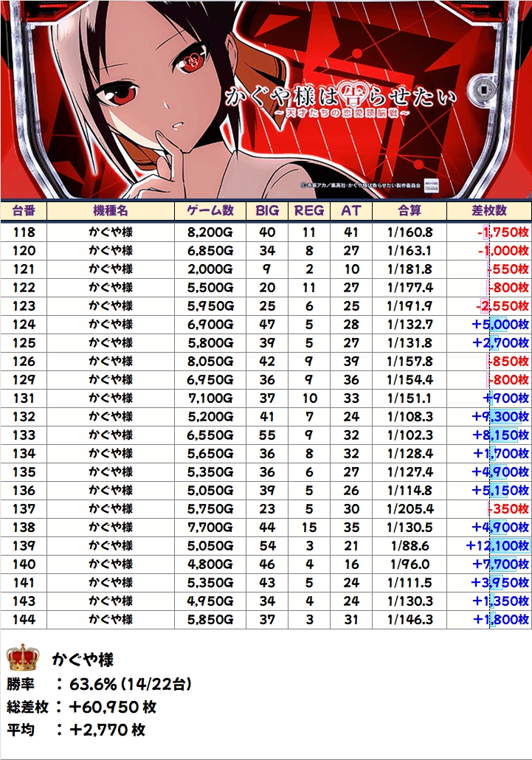Click the 5,850G game count
Image resolution: width=532 pixels, height=760 pixels.
point(210,619)
